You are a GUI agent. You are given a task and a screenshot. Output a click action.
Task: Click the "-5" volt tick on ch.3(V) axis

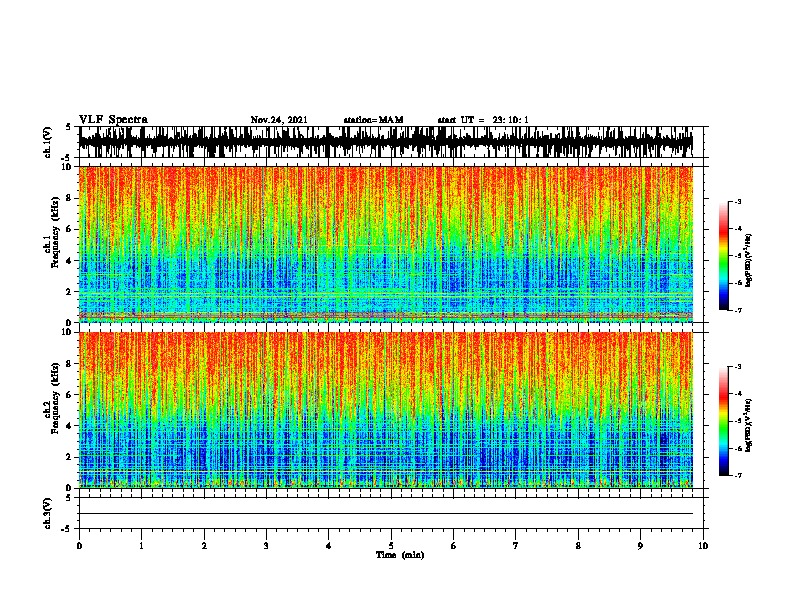click(67, 529)
